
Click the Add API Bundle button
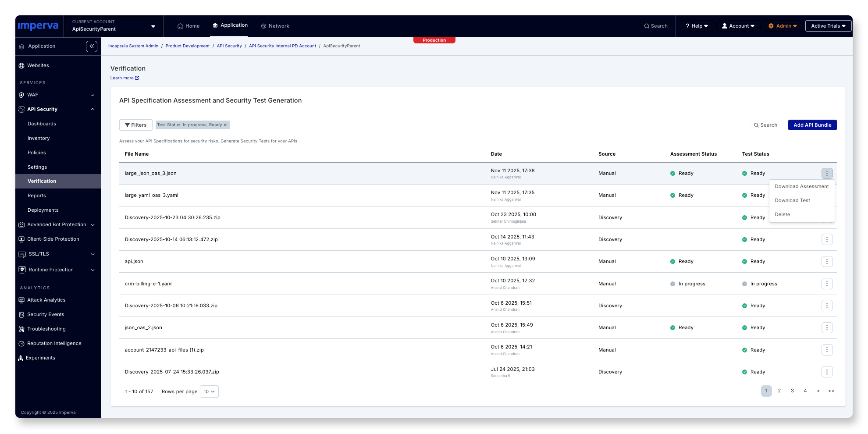coord(812,125)
